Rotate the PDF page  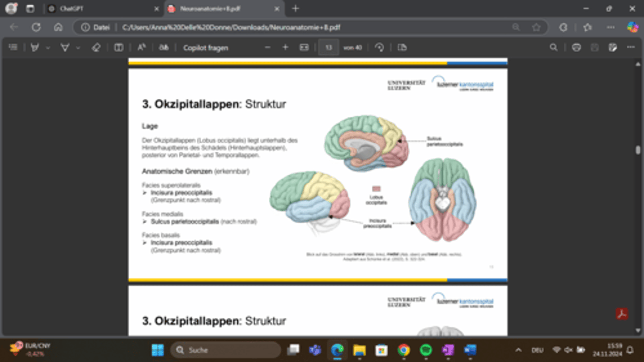tap(379, 47)
